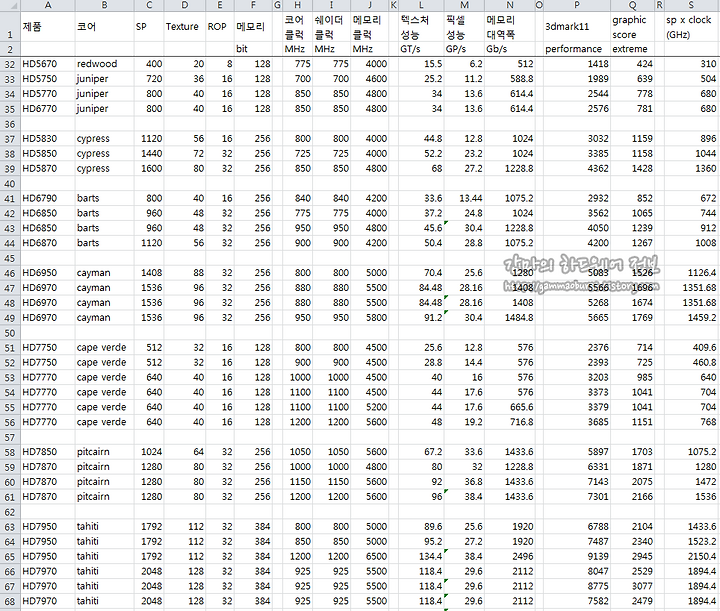Select row 32 header
720x611 pixels.
(x=10, y=64)
